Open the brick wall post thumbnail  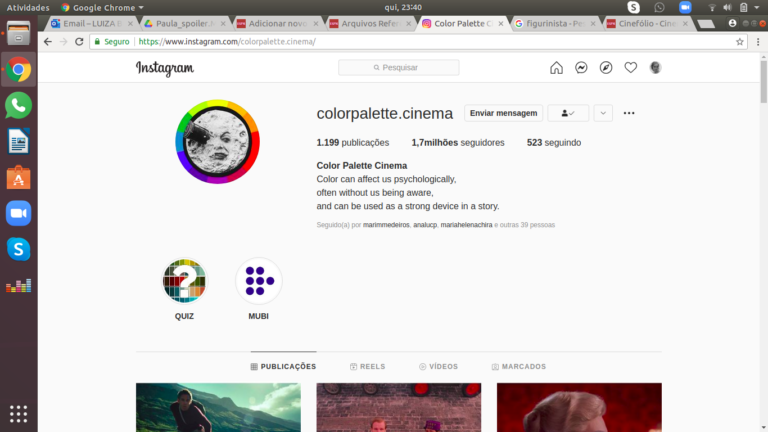399,408
